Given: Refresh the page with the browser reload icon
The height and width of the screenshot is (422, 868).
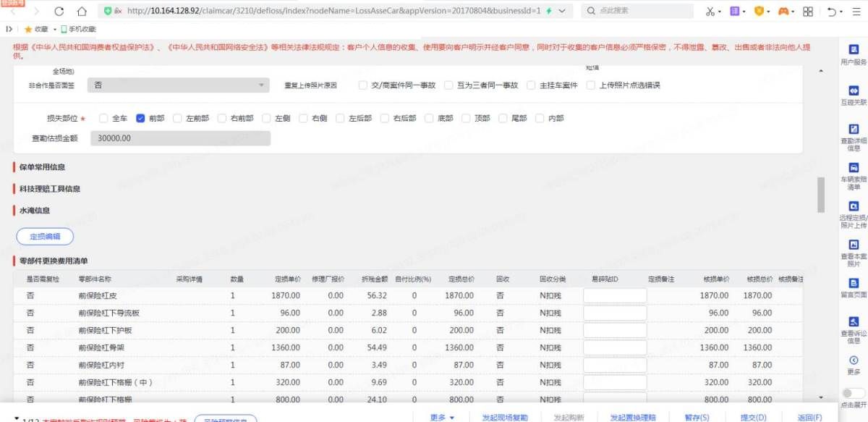Looking at the screenshot, I should (59, 11).
